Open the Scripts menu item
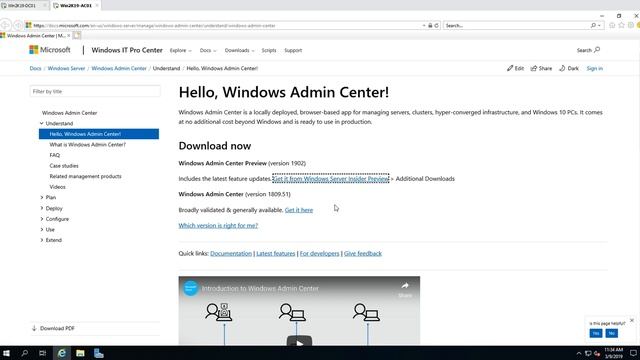Viewport: 640px width, 360px height. point(269,50)
